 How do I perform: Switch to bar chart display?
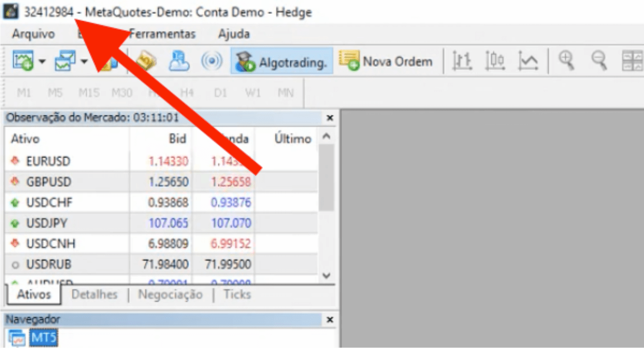(x=461, y=62)
